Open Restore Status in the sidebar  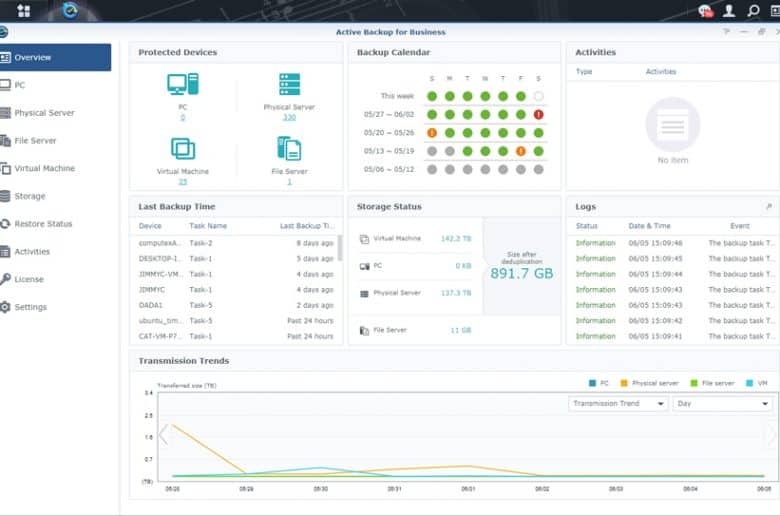pyautogui.click(x=55, y=224)
